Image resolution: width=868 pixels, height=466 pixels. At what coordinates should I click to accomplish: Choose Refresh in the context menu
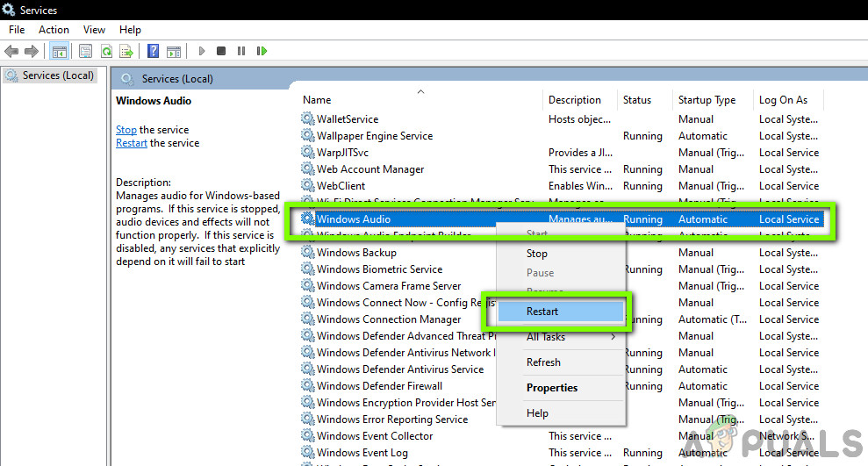[561, 362]
